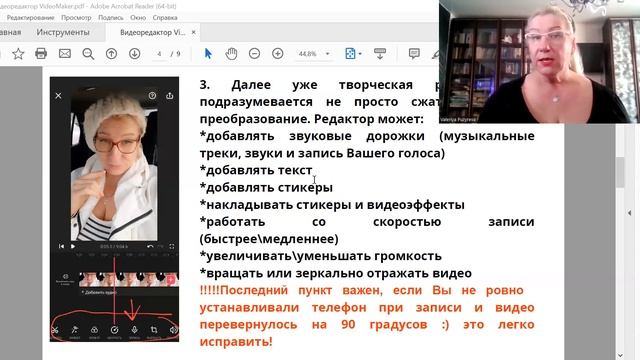Open the Редактирование menu
The width and height of the screenshot is (640, 360).
pyautogui.click(x=30, y=18)
